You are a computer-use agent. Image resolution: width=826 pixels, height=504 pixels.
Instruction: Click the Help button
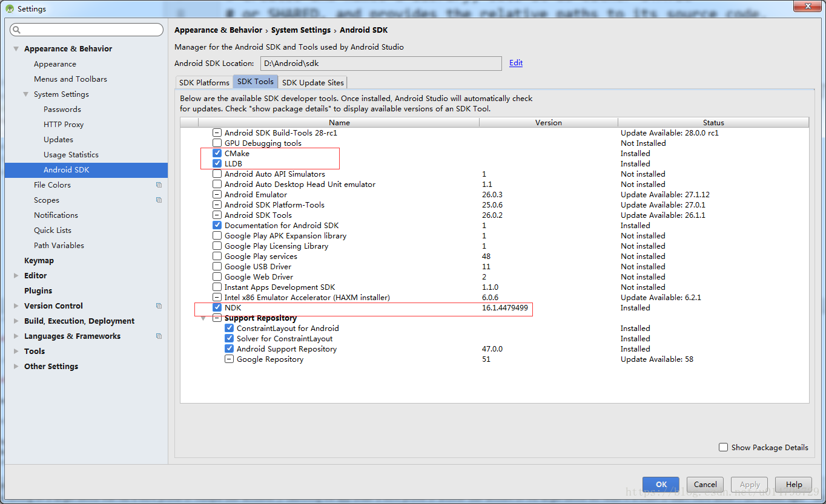click(794, 485)
